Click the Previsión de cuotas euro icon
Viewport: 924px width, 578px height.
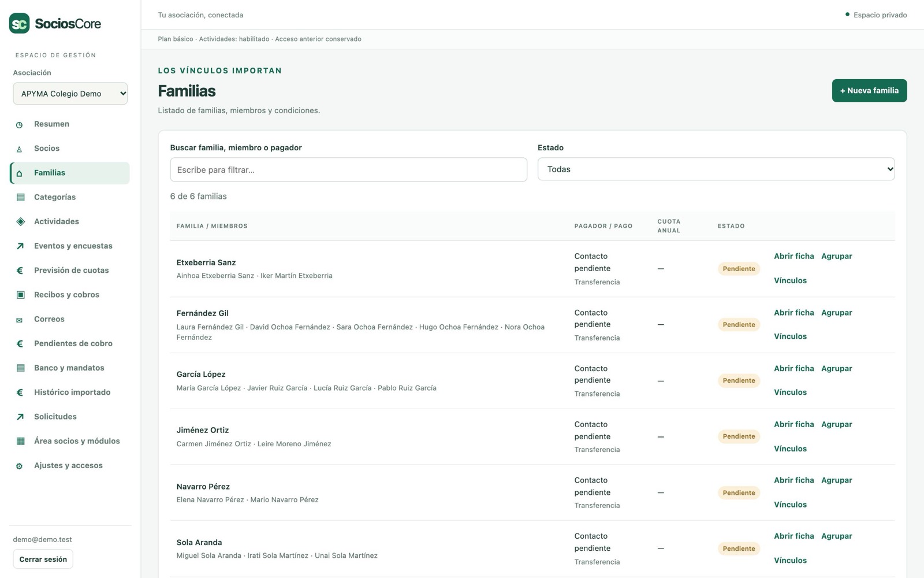(x=20, y=271)
